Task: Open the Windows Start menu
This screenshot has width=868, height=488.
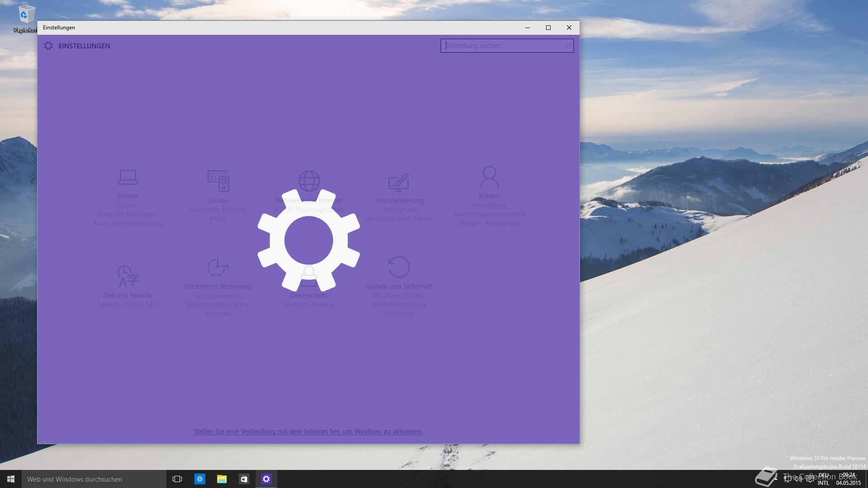Action: point(11,479)
